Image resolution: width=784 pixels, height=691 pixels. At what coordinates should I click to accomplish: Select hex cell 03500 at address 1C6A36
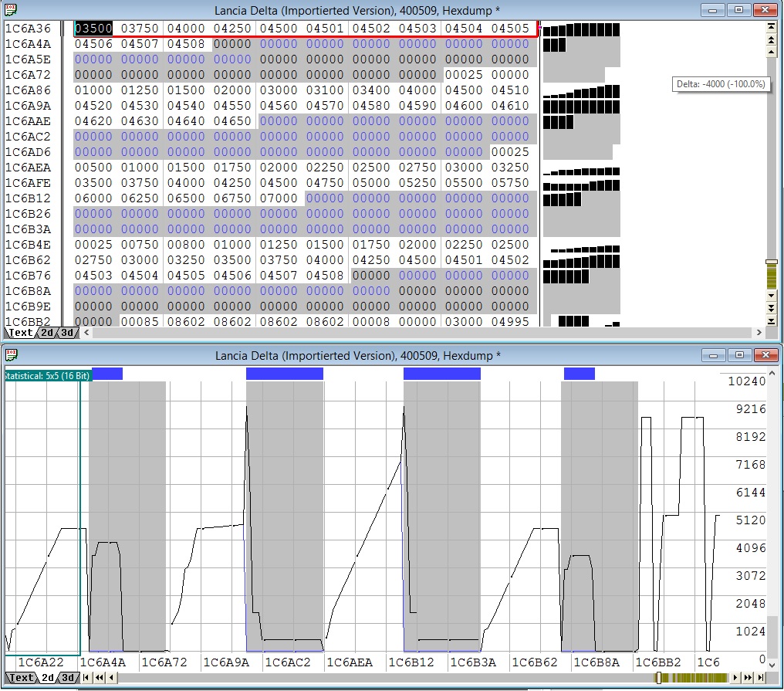click(93, 29)
